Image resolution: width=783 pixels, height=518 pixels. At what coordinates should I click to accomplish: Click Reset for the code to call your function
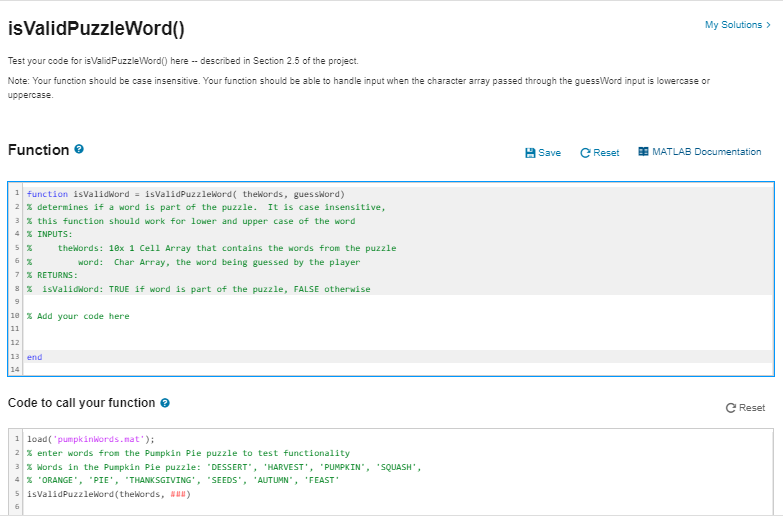click(x=751, y=408)
